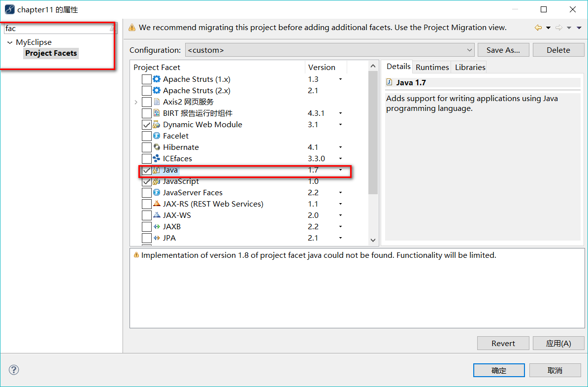Screen dimensions: 588x387
Task: Switch to the Details tab
Action: 398,67
